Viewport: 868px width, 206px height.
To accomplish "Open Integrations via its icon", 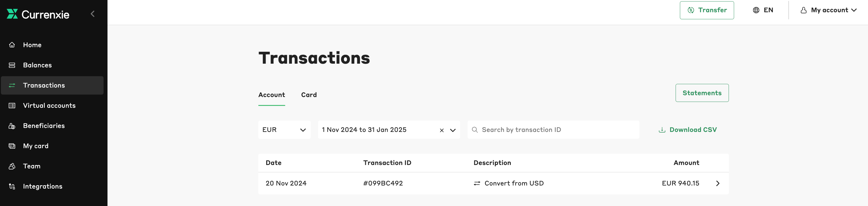I will click(12, 186).
